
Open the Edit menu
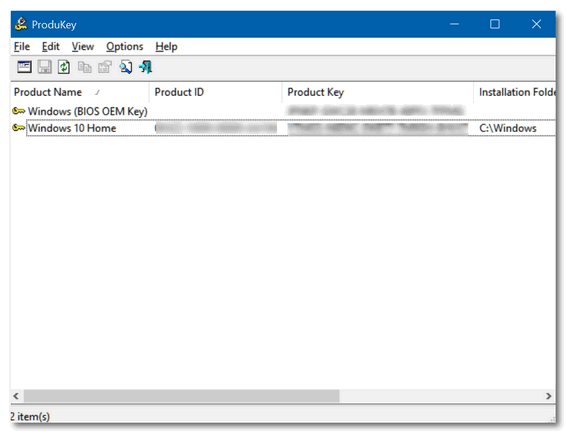pyautogui.click(x=51, y=47)
